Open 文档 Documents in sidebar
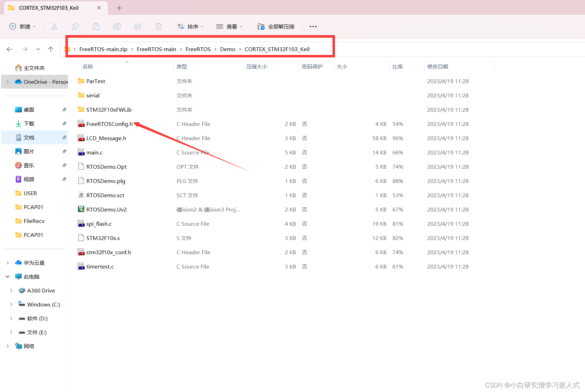Screen dimensions: 585x392 pos(29,137)
